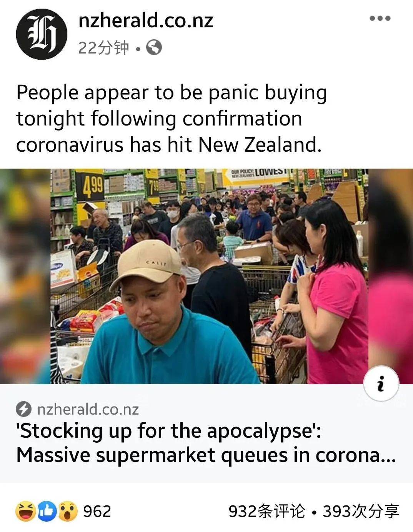Open the nzherald.co.nz page name

(x=146, y=20)
